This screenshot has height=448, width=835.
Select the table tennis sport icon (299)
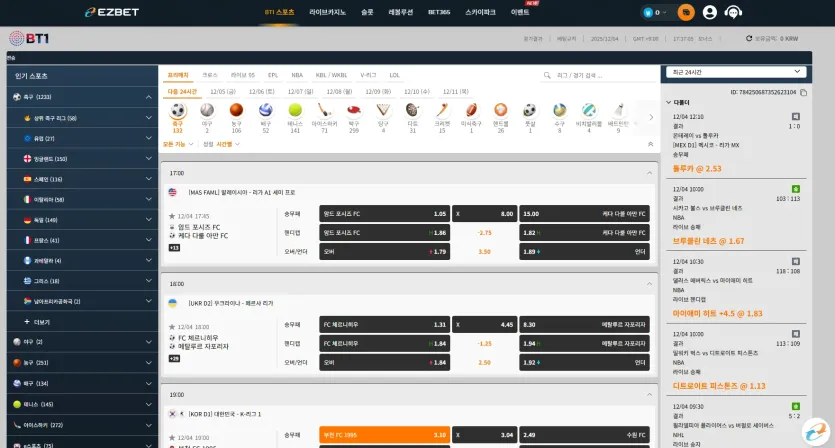[354, 110]
